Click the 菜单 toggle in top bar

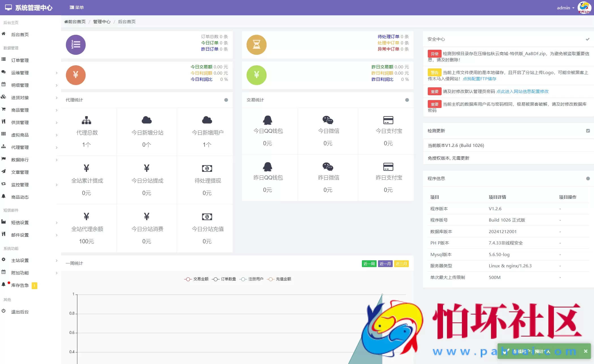click(77, 8)
